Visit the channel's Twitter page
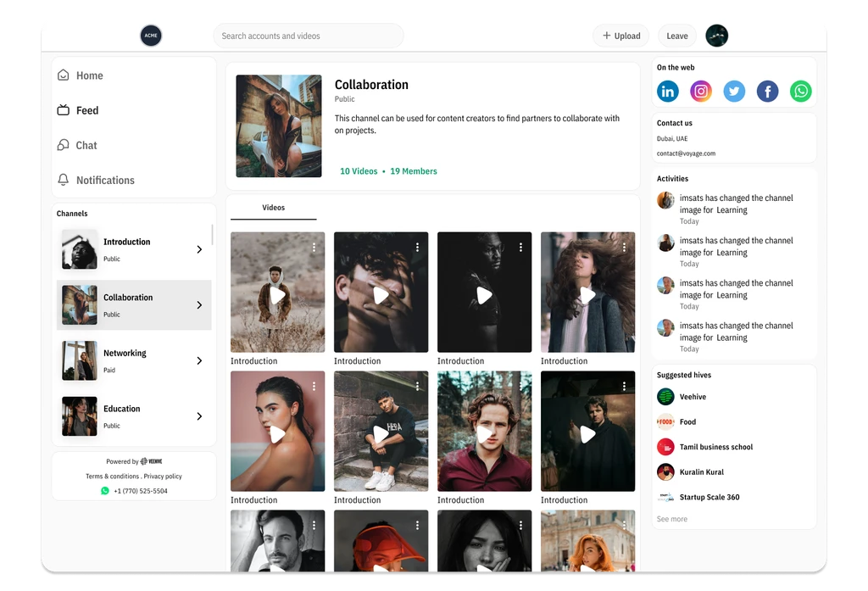This screenshot has width=868, height=591. 734,91
